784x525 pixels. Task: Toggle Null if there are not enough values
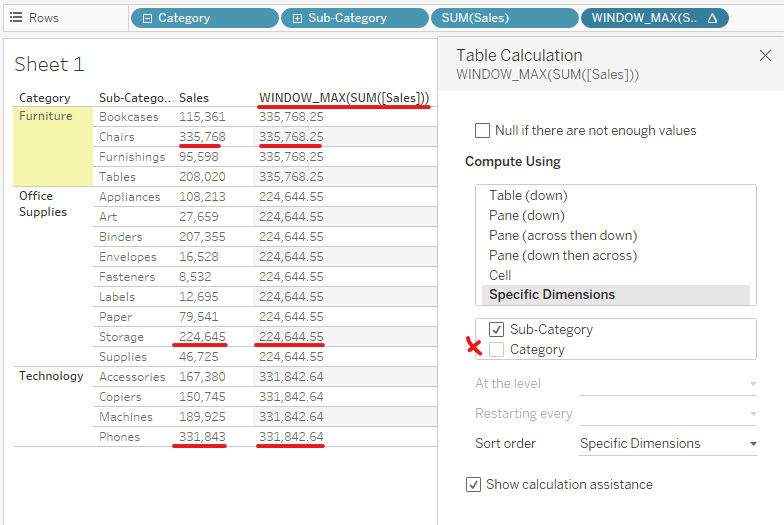click(x=483, y=130)
